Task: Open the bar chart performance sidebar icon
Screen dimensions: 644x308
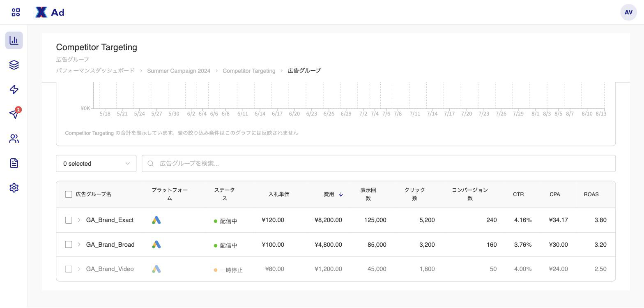Action: click(14, 40)
